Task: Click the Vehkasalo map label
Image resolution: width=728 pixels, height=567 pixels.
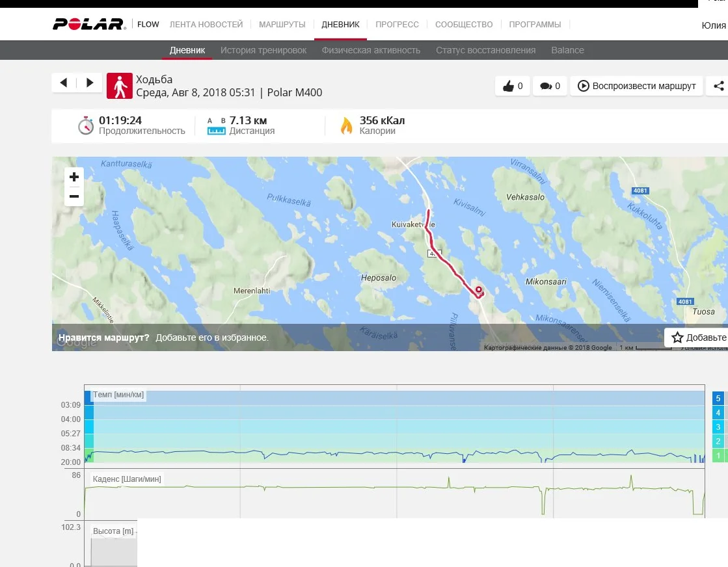Action: pyautogui.click(x=525, y=197)
